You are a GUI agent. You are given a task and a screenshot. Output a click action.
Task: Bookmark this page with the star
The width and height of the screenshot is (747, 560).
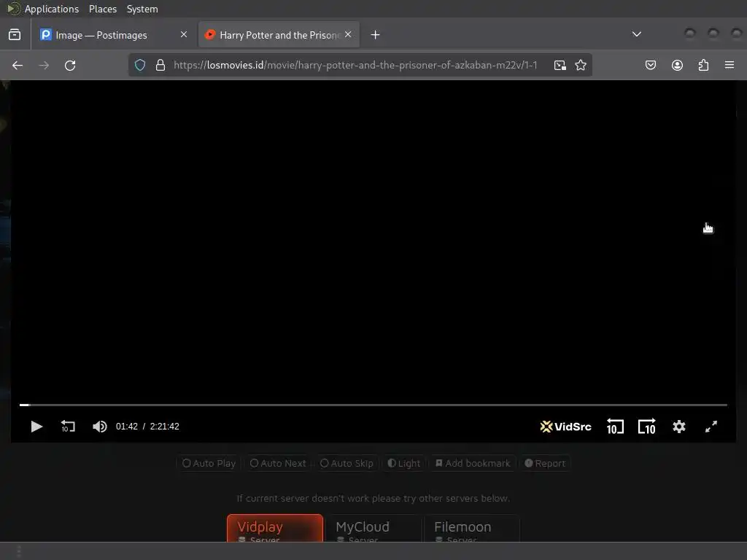580,65
